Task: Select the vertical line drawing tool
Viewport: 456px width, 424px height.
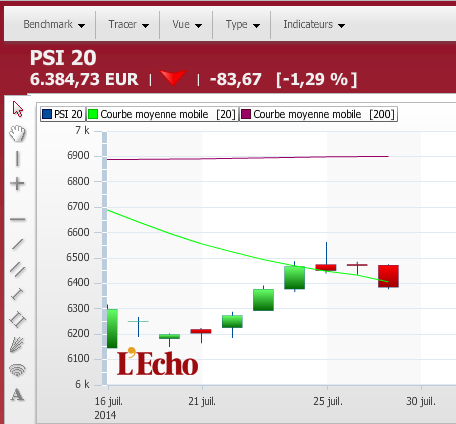Action: pyautogui.click(x=17, y=158)
